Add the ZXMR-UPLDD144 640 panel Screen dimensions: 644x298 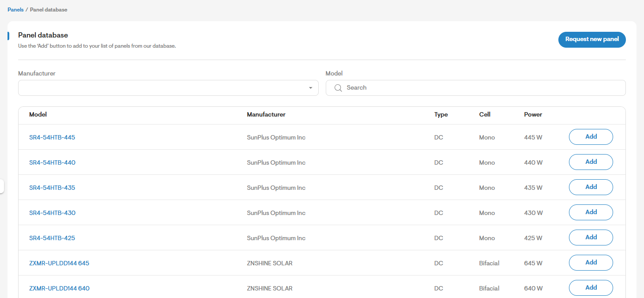(591, 288)
